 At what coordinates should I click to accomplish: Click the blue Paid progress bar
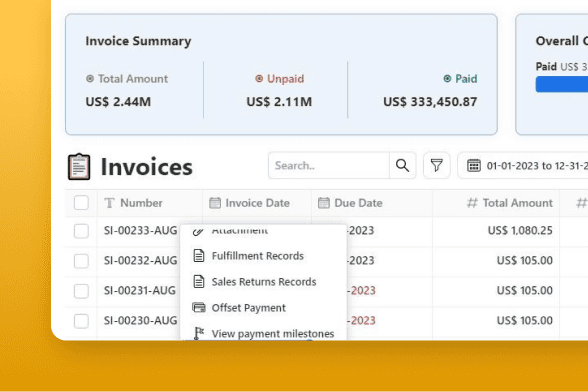pyautogui.click(x=562, y=84)
